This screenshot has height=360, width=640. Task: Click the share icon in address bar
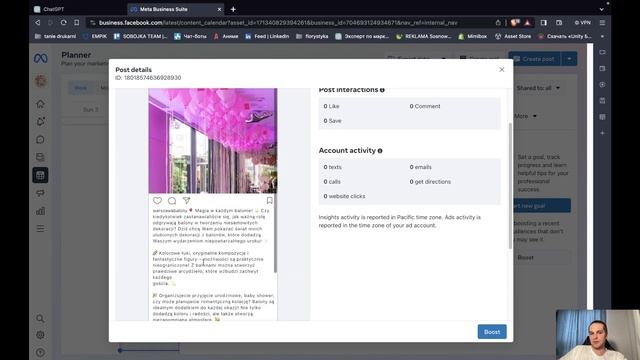click(x=498, y=23)
